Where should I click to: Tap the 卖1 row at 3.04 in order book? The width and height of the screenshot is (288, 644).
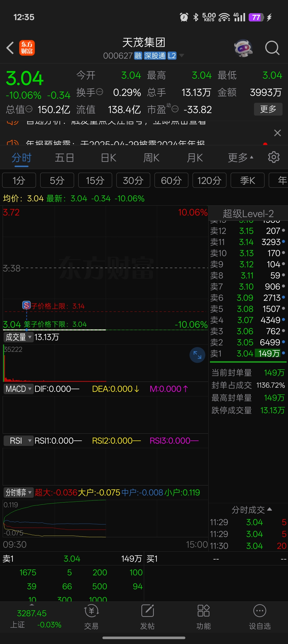pyautogui.click(x=248, y=353)
